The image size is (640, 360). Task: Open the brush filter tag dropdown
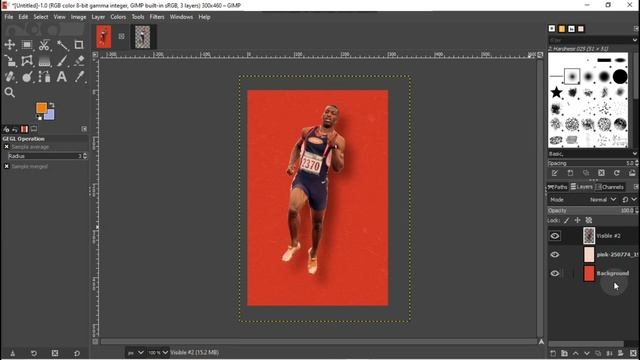coord(635,40)
